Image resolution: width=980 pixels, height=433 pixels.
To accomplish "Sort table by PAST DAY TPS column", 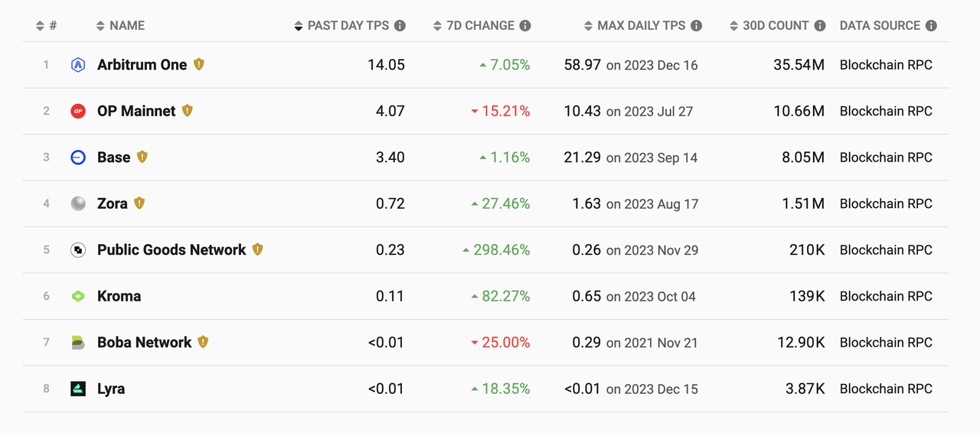I will point(348,25).
